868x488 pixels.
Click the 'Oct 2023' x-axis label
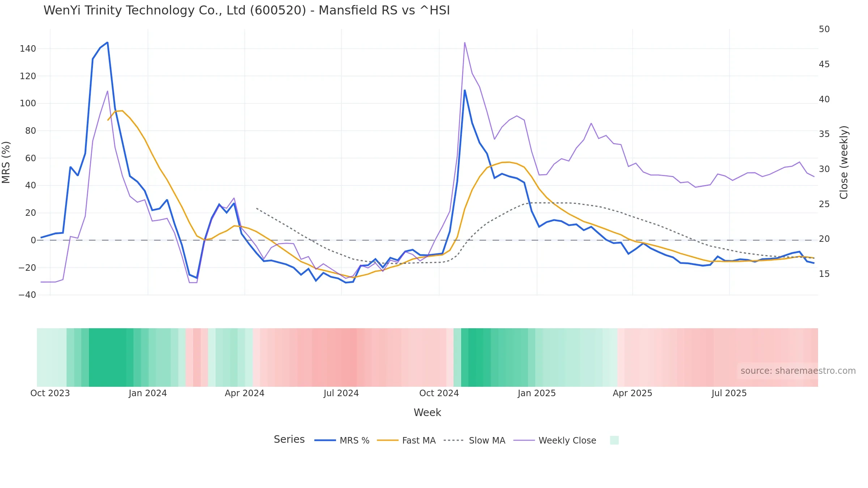point(50,393)
